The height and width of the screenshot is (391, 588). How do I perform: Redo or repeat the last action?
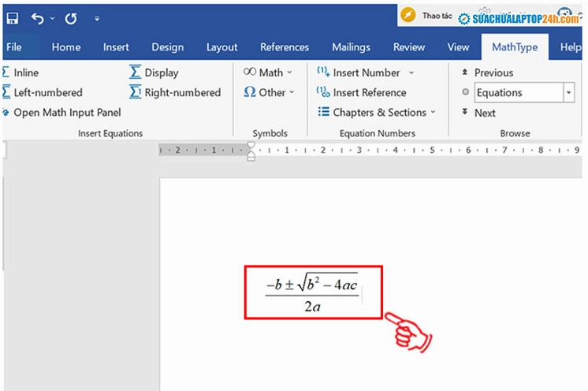[x=71, y=18]
